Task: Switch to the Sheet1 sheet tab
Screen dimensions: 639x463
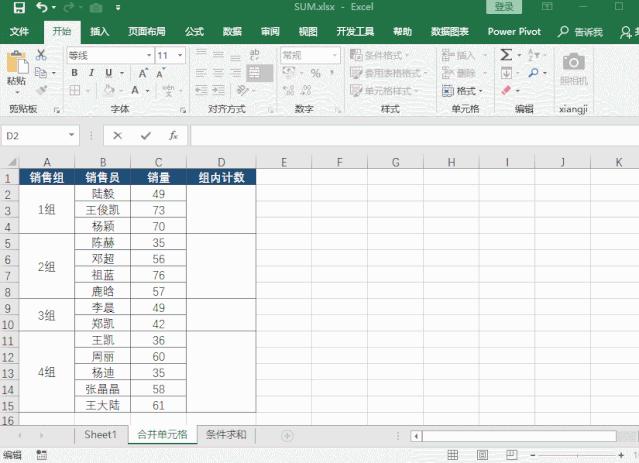Action: tap(100, 434)
